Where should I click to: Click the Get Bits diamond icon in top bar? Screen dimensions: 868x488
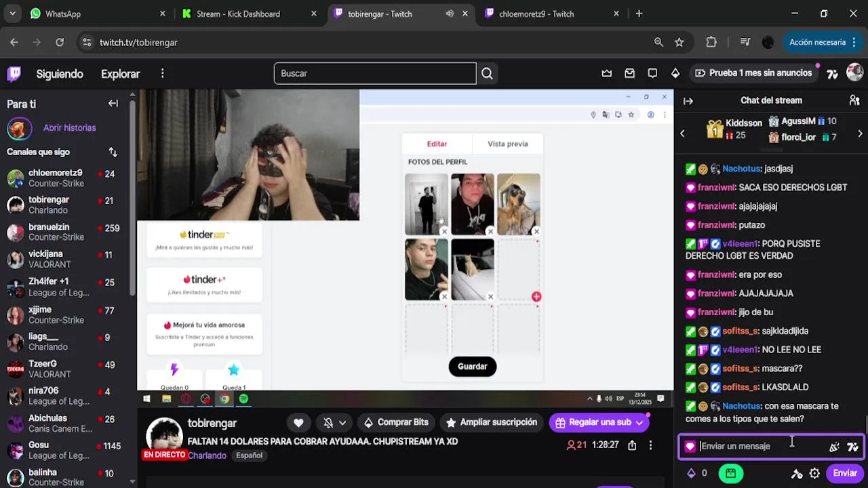point(675,73)
